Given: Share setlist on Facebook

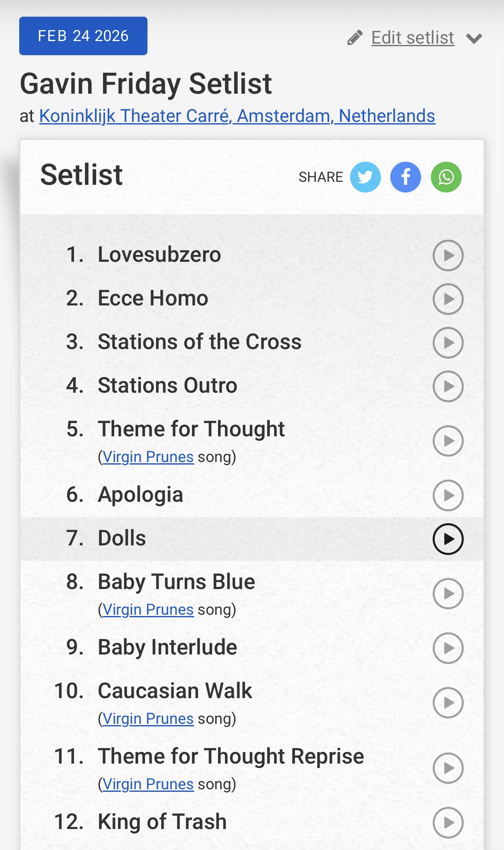Looking at the screenshot, I should tap(405, 177).
